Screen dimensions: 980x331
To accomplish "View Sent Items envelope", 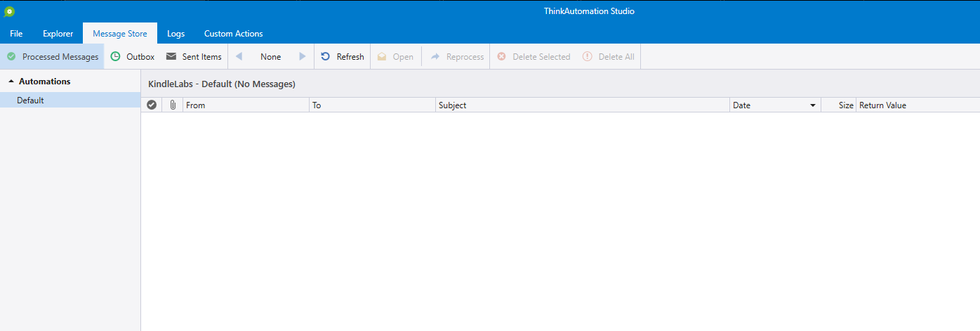I will (x=194, y=57).
